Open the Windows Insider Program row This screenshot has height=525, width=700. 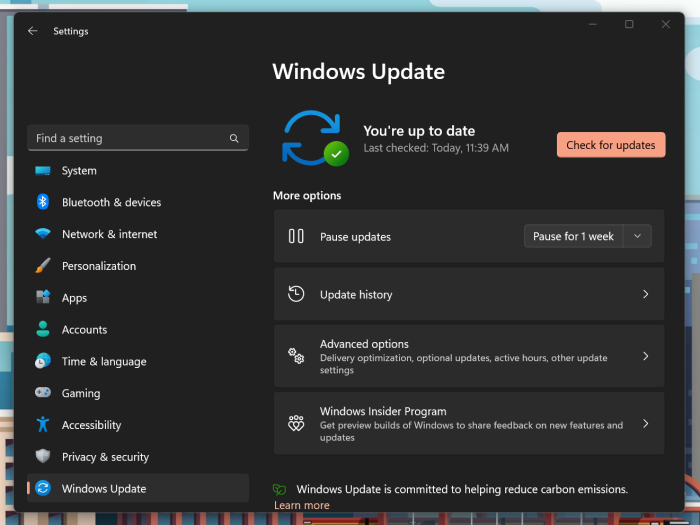469,423
